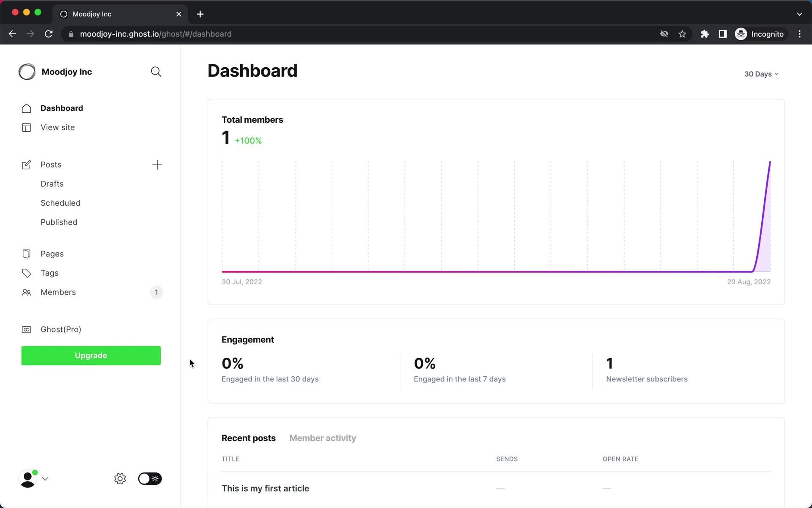Switch to Member activity tab

coord(322,438)
